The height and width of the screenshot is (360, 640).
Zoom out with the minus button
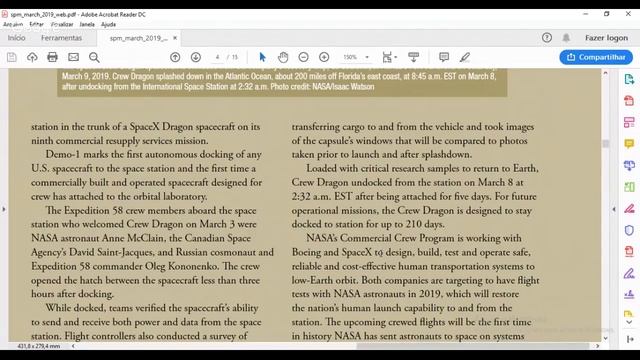pyautogui.click(x=303, y=57)
